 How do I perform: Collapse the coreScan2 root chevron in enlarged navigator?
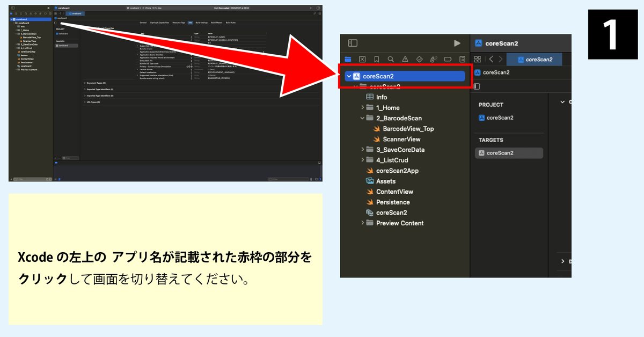(x=349, y=76)
